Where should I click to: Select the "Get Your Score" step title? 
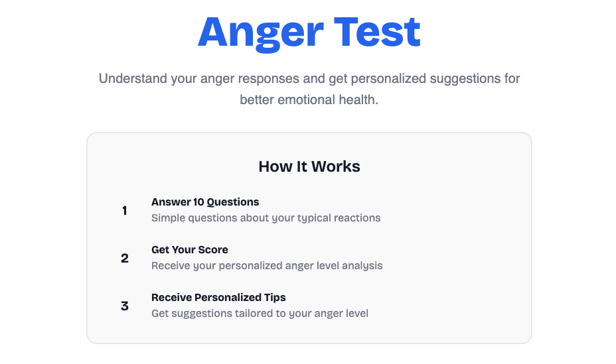pyautogui.click(x=189, y=249)
